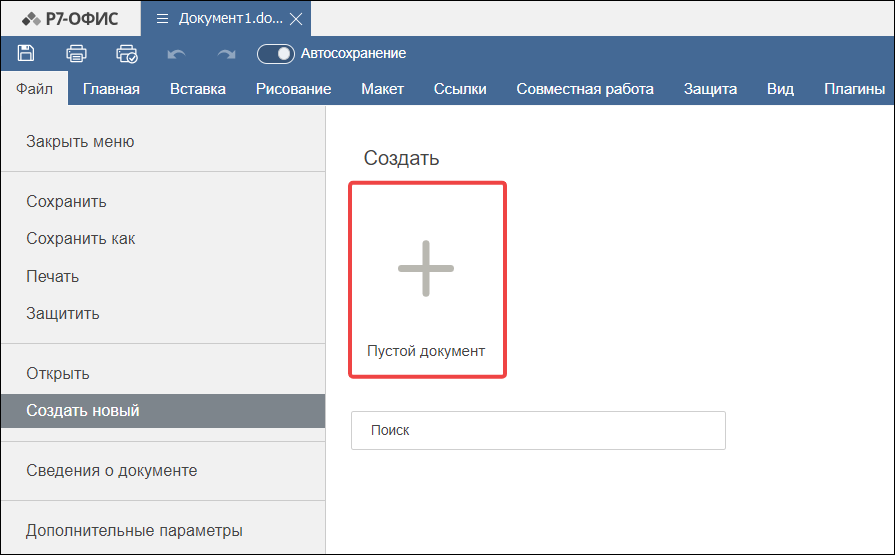
Task: Switch to the Р7-ОФИС home tab
Action: 70,19
